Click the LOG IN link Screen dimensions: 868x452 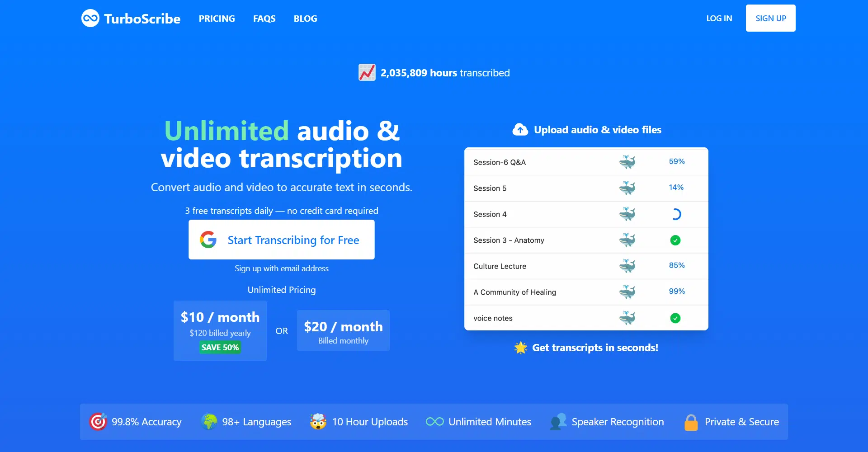coord(719,19)
